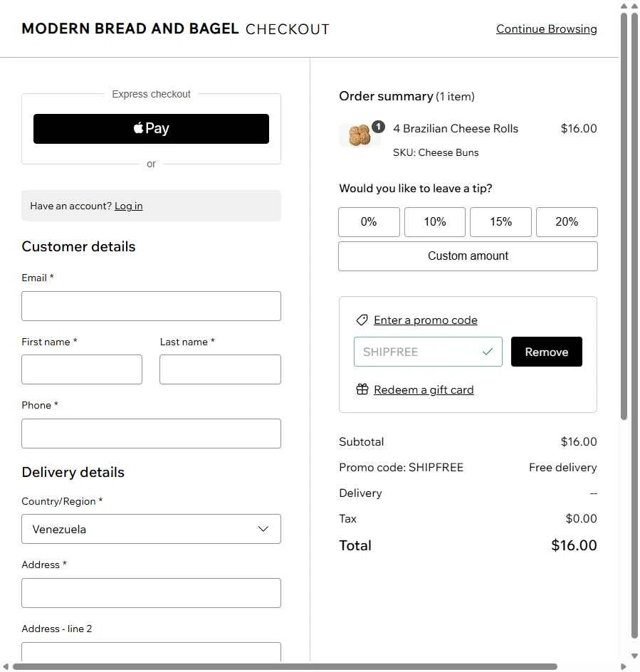Image resolution: width=640 pixels, height=672 pixels.
Task: Click the chevron on the Venezuela selector
Action: tap(263, 529)
